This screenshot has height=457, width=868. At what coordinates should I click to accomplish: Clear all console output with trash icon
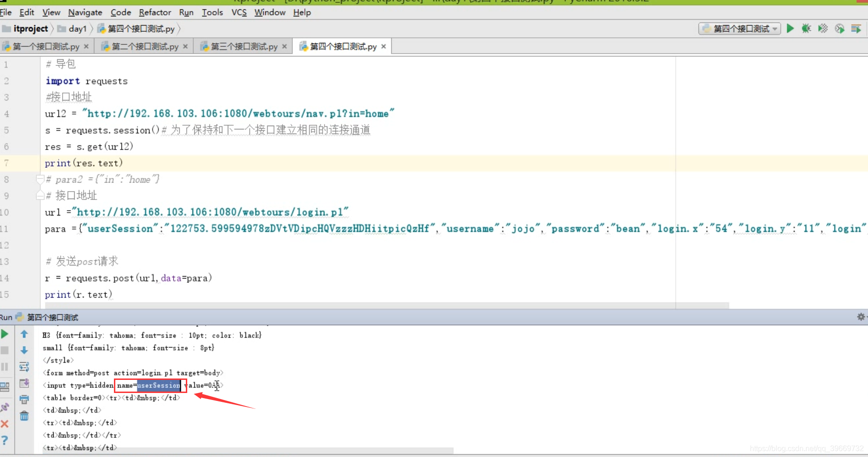pyautogui.click(x=24, y=416)
